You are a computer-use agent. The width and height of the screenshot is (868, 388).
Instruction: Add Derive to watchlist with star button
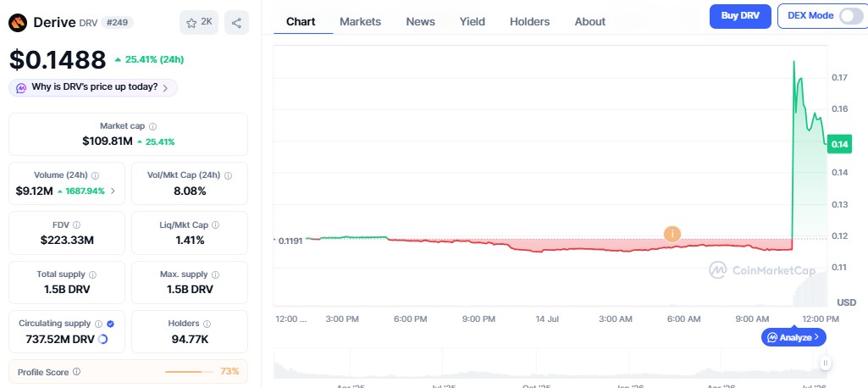[199, 23]
